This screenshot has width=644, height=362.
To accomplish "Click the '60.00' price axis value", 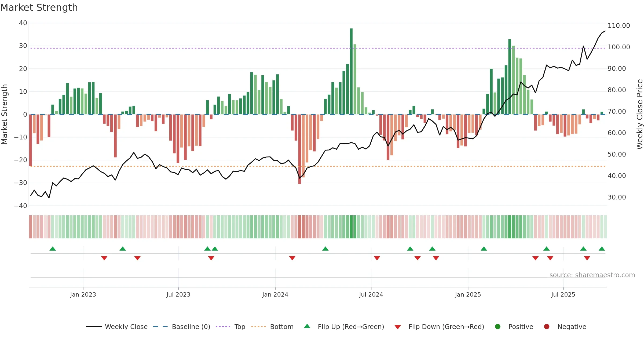I will [x=617, y=133].
